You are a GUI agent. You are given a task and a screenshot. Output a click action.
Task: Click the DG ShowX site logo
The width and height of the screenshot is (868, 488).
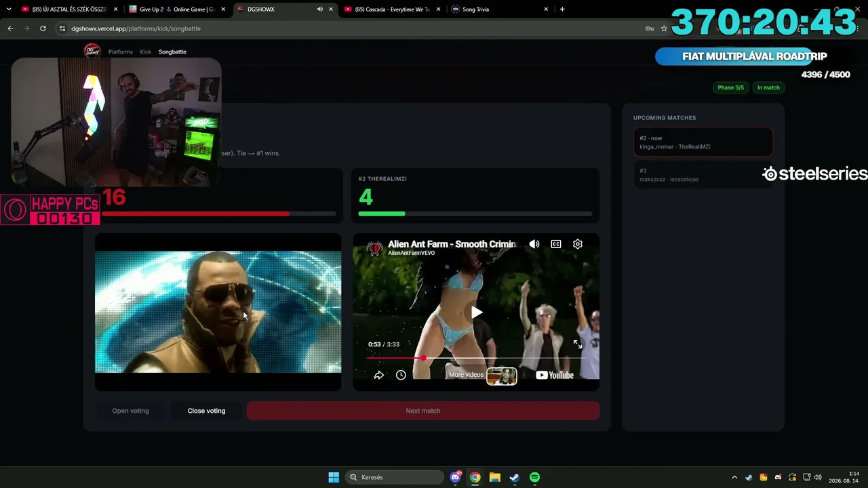tap(92, 52)
